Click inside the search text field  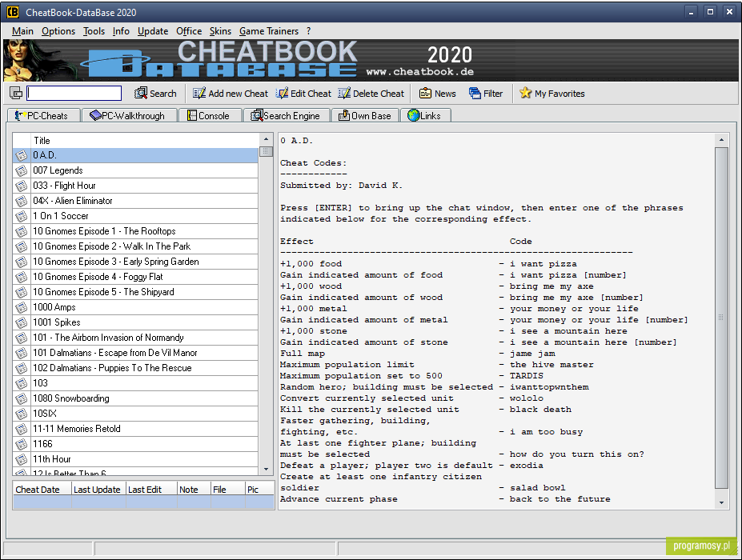74,93
